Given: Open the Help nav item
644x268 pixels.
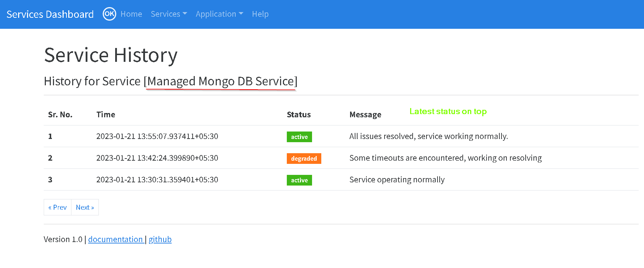Looking at the screenshot, I should click(260, 14).
